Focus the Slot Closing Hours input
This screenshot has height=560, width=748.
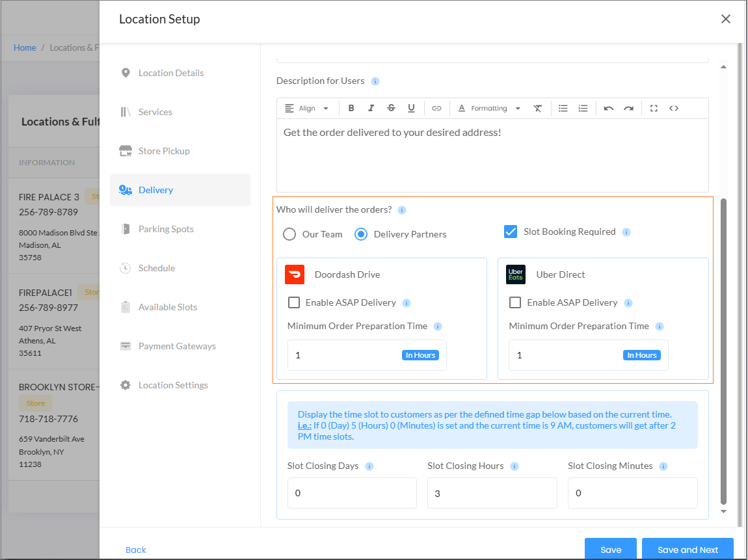pyautogui.click(x=492, y=493)
